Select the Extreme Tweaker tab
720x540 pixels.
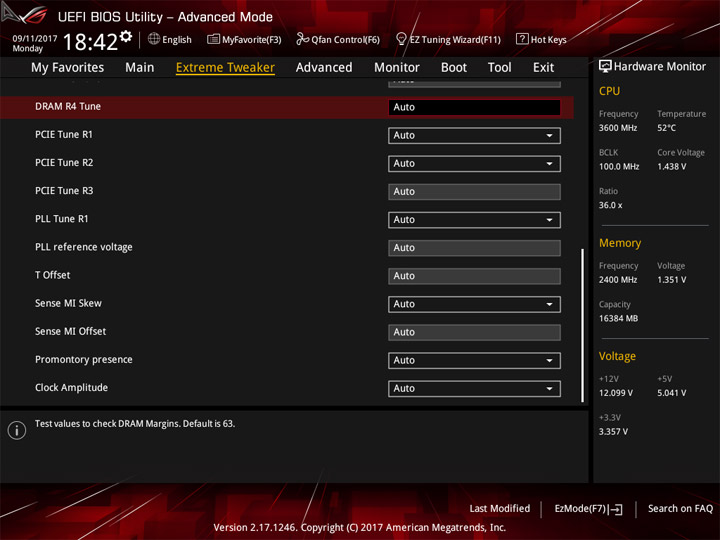(x=225, y=68)
